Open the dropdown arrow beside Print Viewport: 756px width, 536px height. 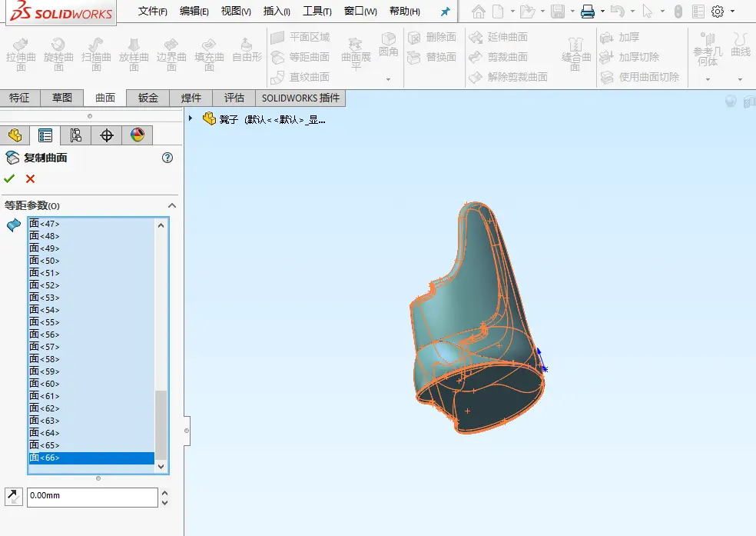pos(602,11)
